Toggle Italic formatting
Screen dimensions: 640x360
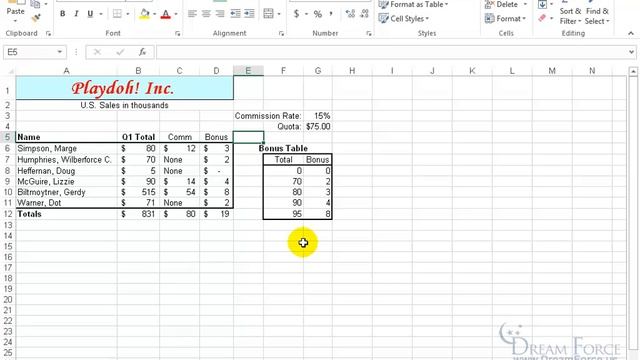76,14
